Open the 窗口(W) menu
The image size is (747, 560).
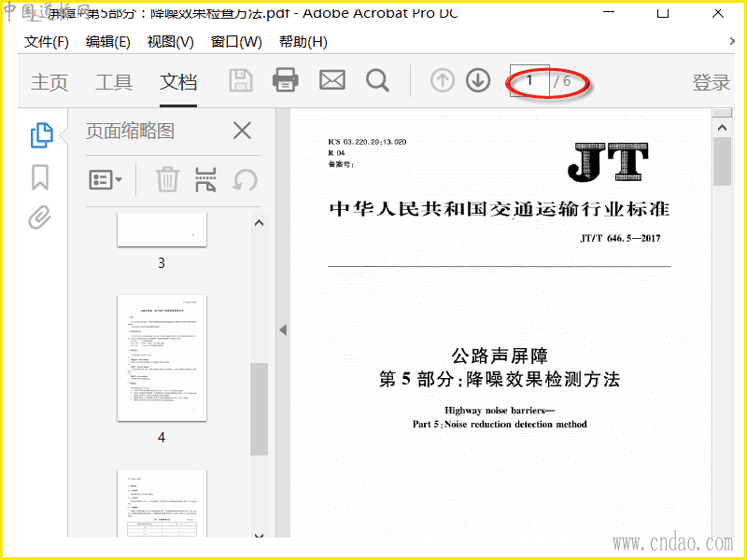point(236,42)
